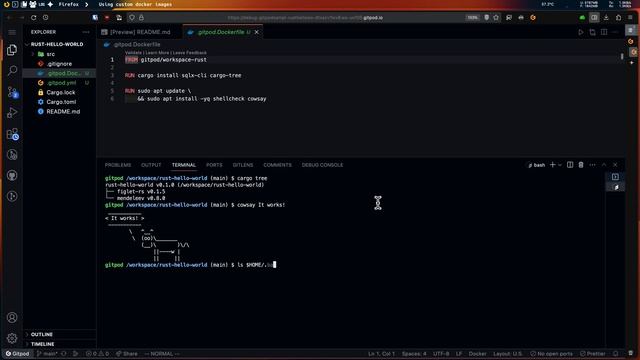This screenshot has height=360, width=640.
Task: Open the new terminal profile dropdown arrow
Action: pyautogui.click(x=560, y=165)
